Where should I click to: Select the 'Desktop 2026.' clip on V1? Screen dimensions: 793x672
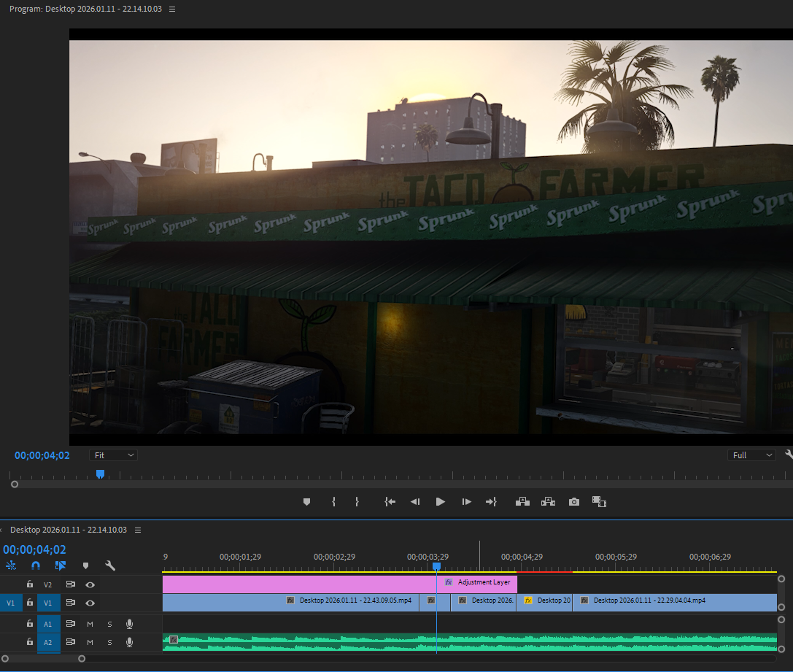(484, 603)
